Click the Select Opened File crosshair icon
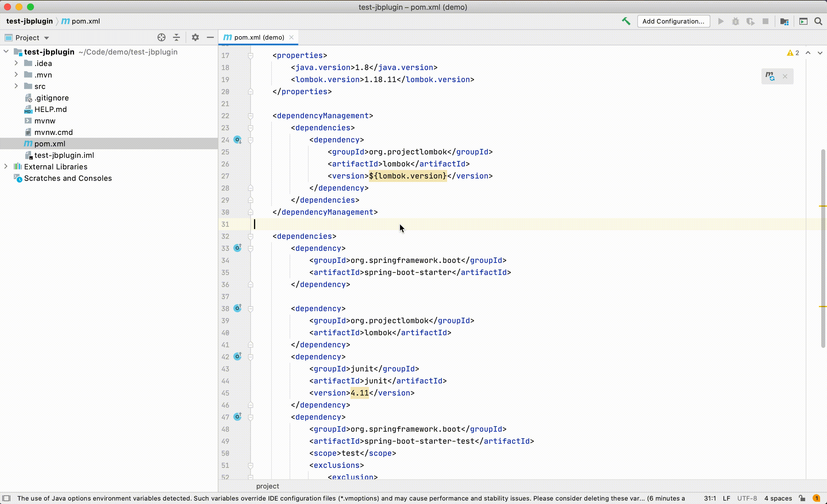 161,38
